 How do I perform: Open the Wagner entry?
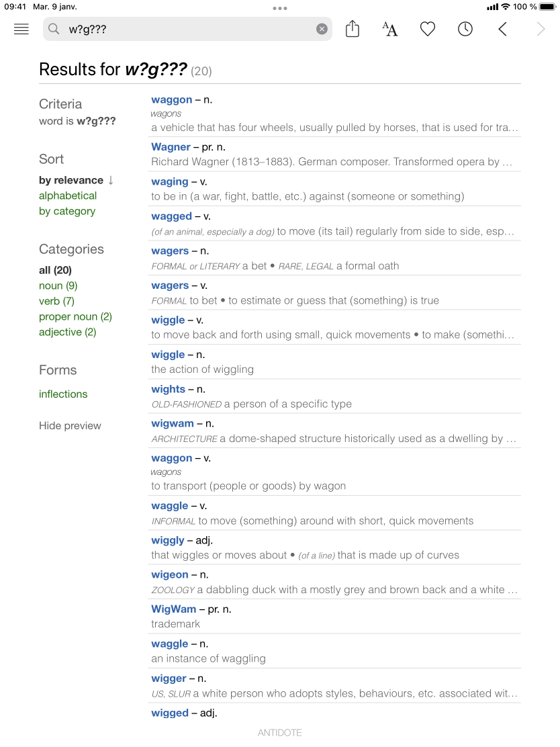[171, 147]
